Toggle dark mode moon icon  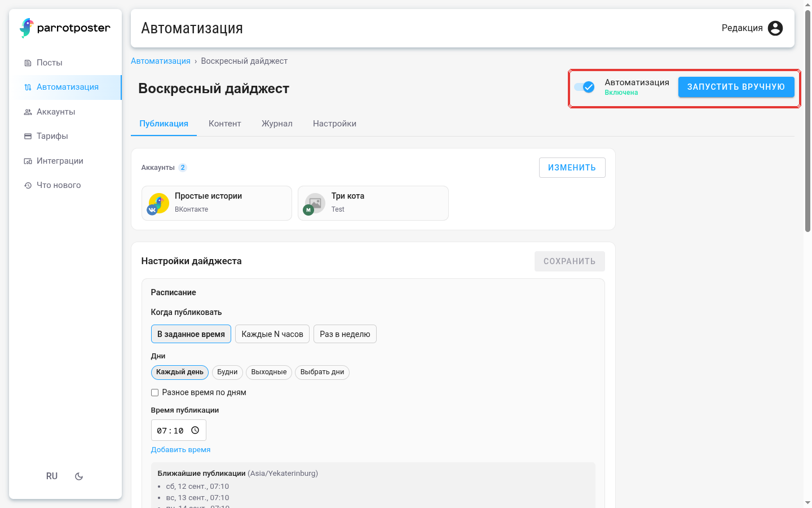(x=79, y=476)
